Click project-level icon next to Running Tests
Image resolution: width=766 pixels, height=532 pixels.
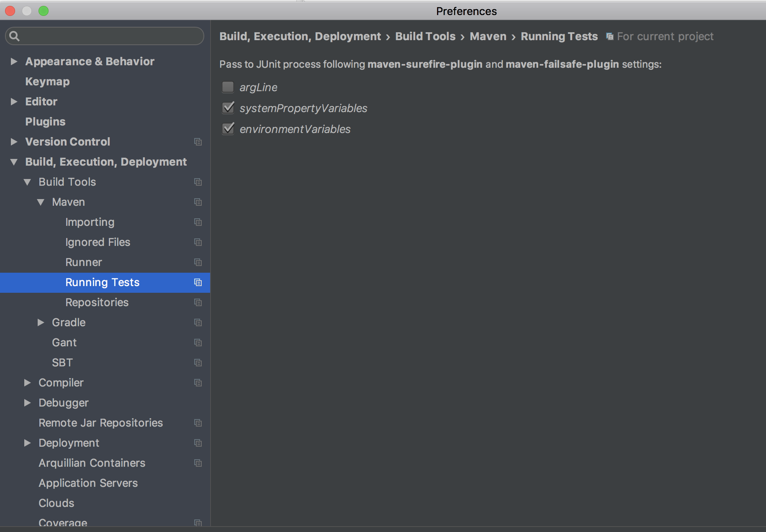tap(198, 282)
